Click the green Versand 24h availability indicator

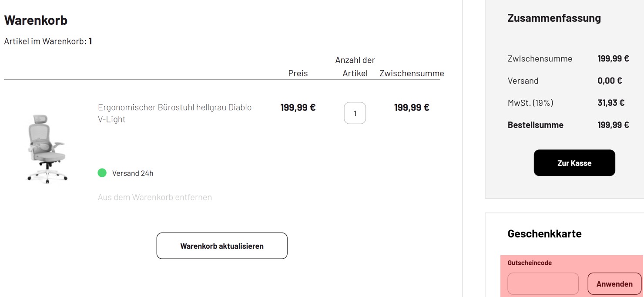(102, 172)
